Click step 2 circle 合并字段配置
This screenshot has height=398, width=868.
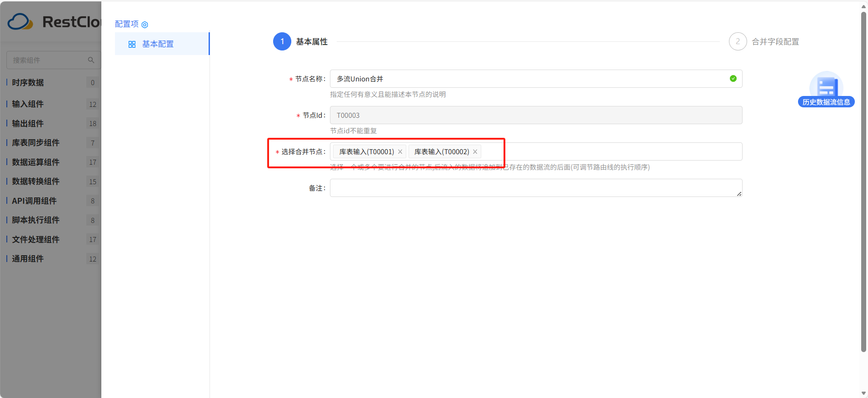[738, 41]
